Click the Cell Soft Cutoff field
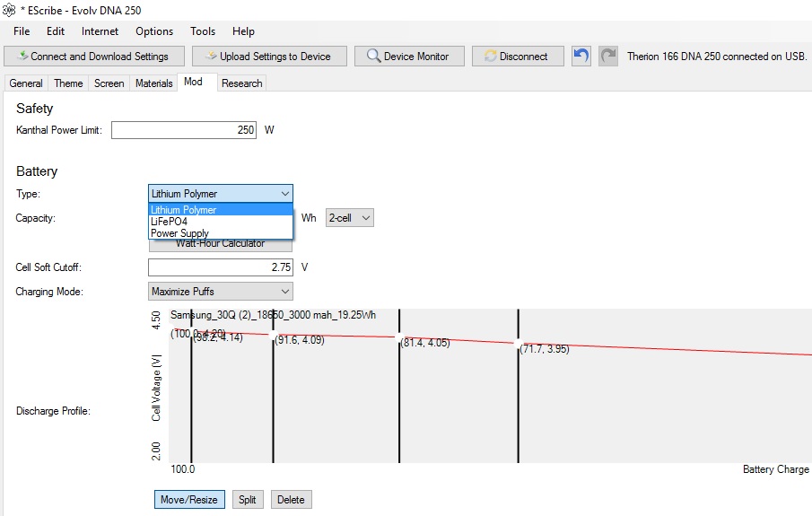The image size is (812, 516). point(220,267)
